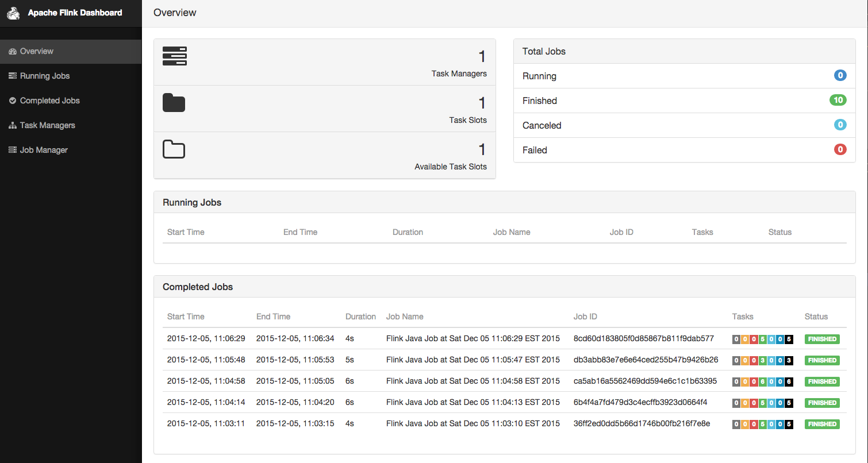Click the black total badge of the 11:03:11 job
Image resolution: width=868 pixels, height=463 pixels.
point(789,424)
